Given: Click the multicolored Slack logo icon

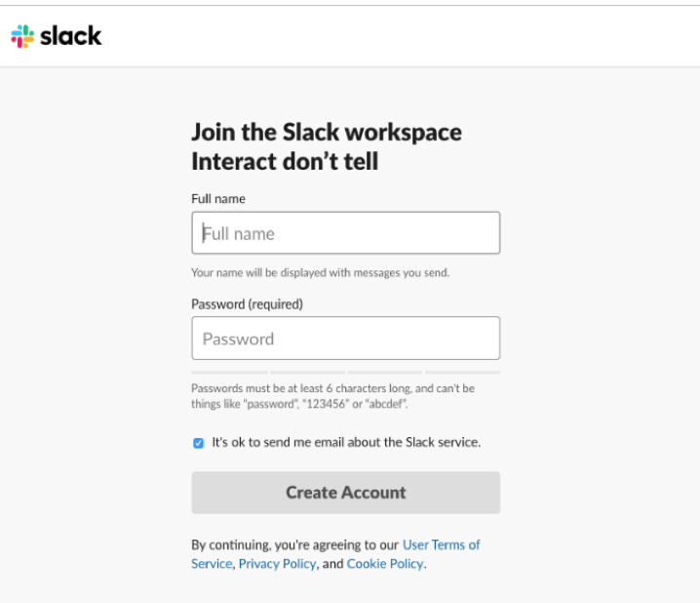Looking at the screenshot, I should click(x=22, y=36).
